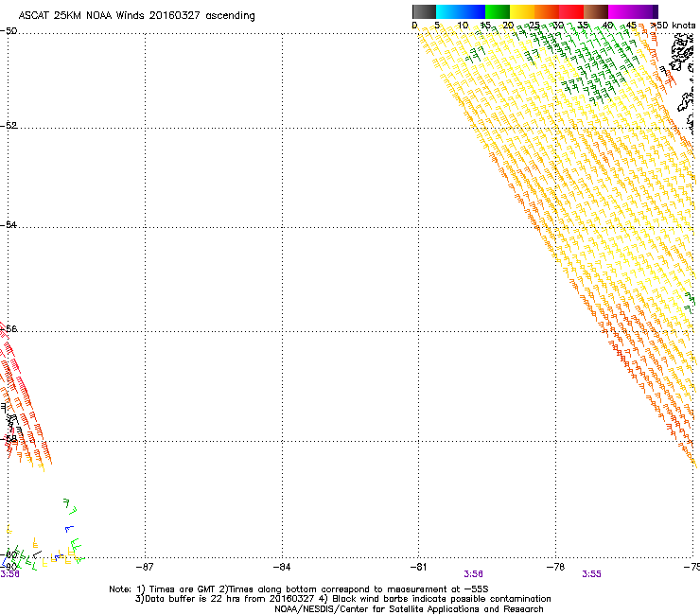This screenshot has height=615, width=700.
Task: Click the '>50 knots' legend label
Action: (673, 25)
